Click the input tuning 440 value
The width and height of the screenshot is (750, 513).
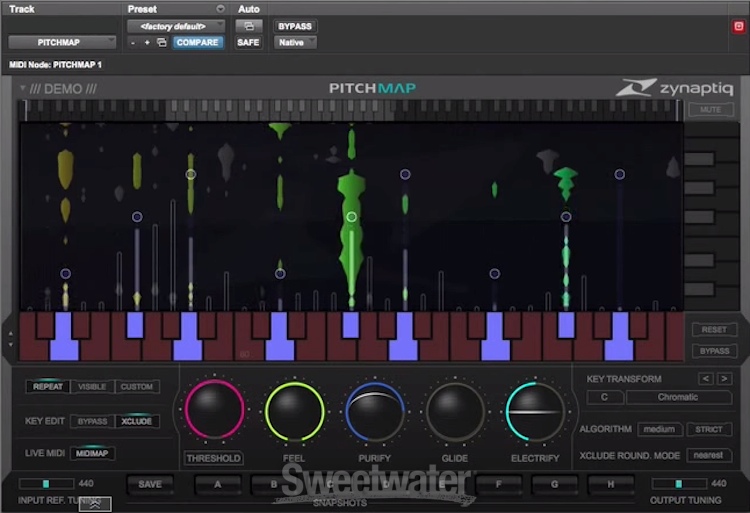[86, 483]
